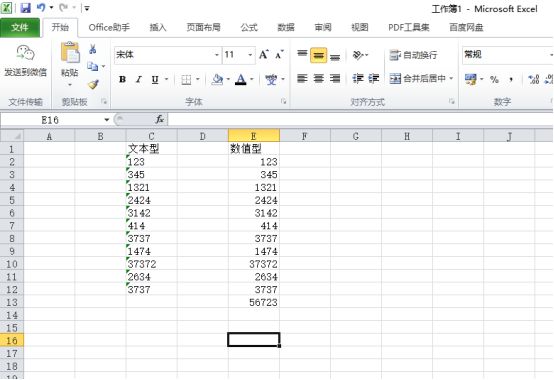The image size is (554, 380).
Task: Click the 合并后居中 button
Action: point(418,79)
